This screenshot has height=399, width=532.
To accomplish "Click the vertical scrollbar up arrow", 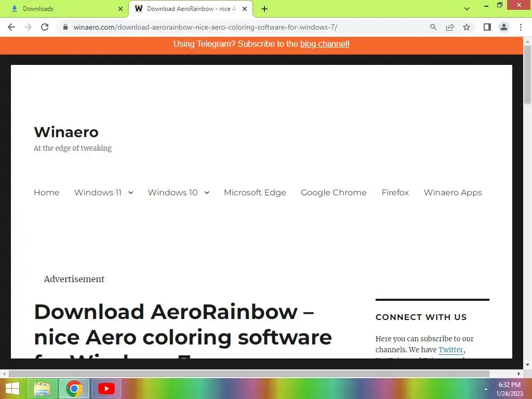I will pos(527,41).
